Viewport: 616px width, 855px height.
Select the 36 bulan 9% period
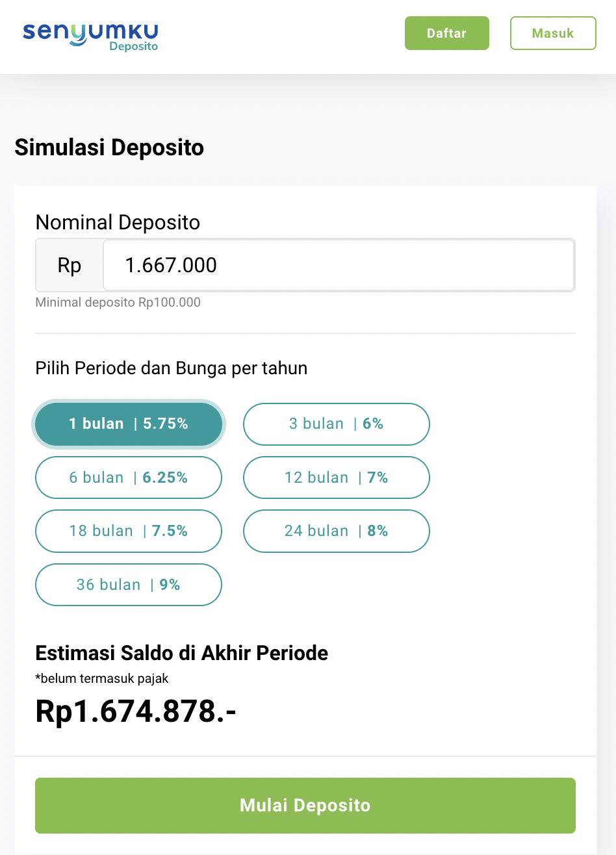coord(129,585)
